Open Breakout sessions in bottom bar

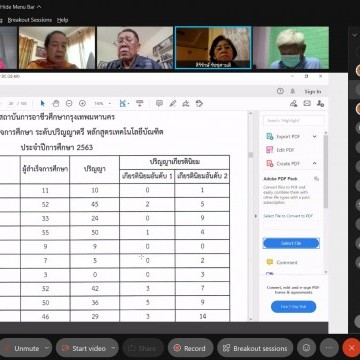[255, 348]
